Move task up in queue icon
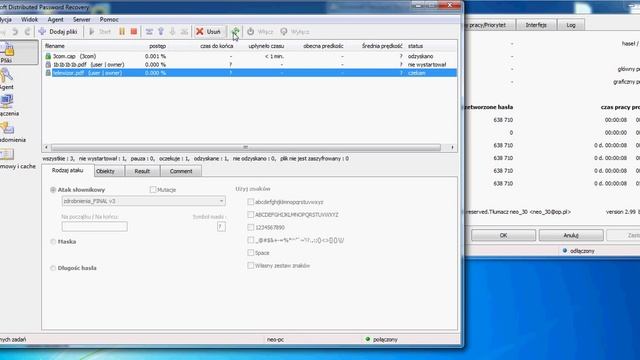This screenshot has height=360, width=640. pyautogui.click(x=161, y=31)
